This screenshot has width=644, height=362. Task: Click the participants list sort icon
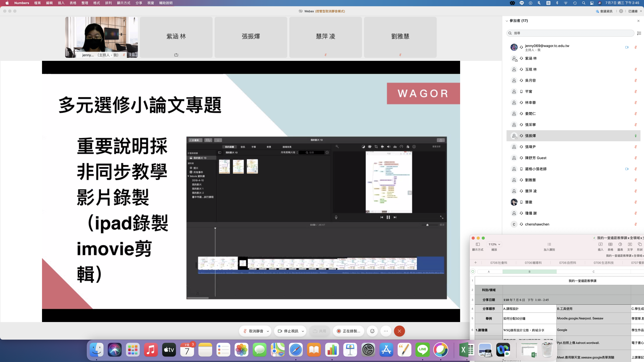pyautogui.click(x=639, y=33)
